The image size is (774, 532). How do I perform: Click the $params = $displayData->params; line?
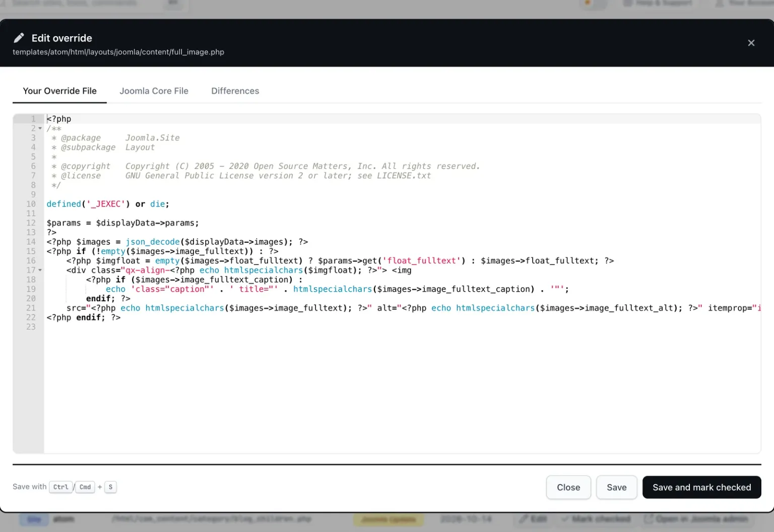(x=122, y=223)
